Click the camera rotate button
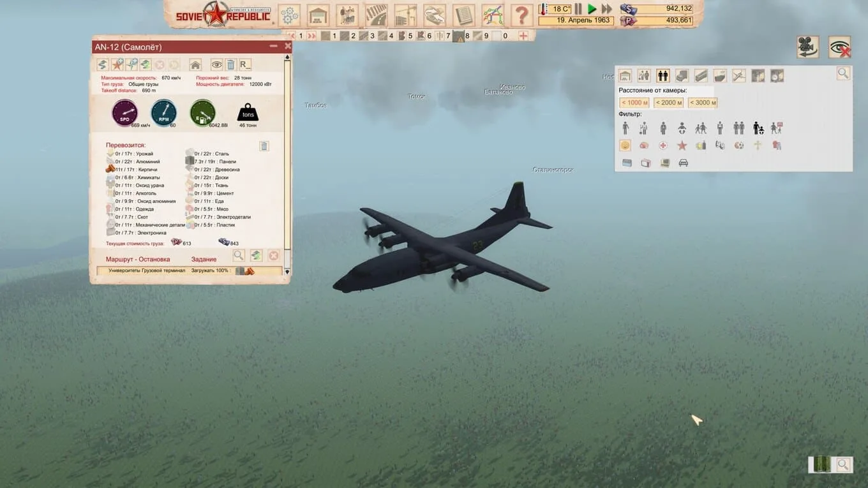The image size is (868, 488). 807,47
